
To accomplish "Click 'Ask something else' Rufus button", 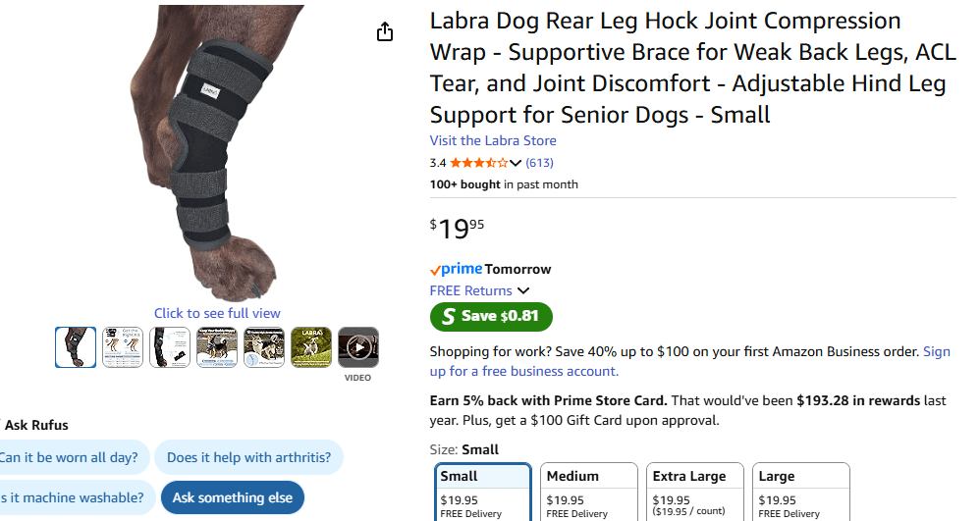I will [x=233, y=497].
